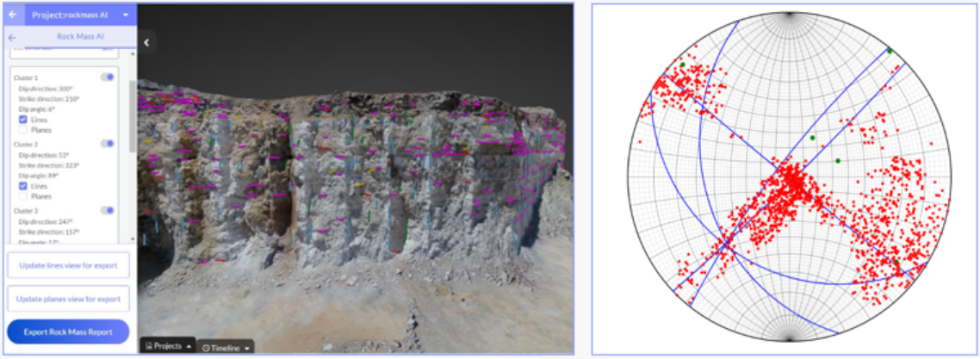Toggle Cluster 3 visibility switch
This screenshot has height=359, width=980.
(x=108, y=210)
